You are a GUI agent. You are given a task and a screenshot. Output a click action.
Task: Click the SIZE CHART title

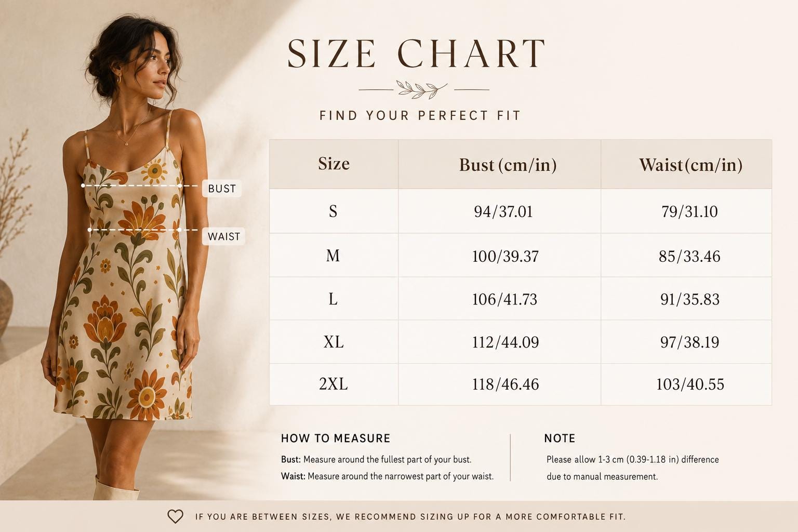tap(416, 54)
